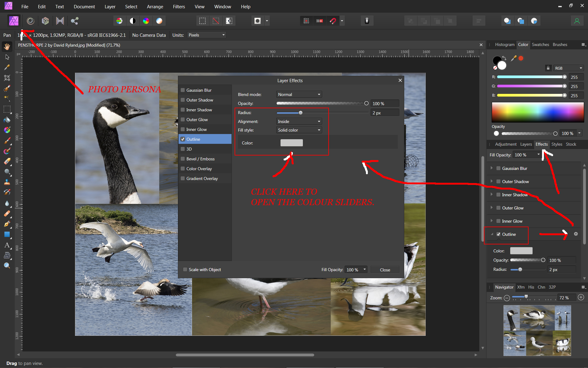Open the Blend mode dropdown
This screenshot has width=588, height=368.
(299, 94)
